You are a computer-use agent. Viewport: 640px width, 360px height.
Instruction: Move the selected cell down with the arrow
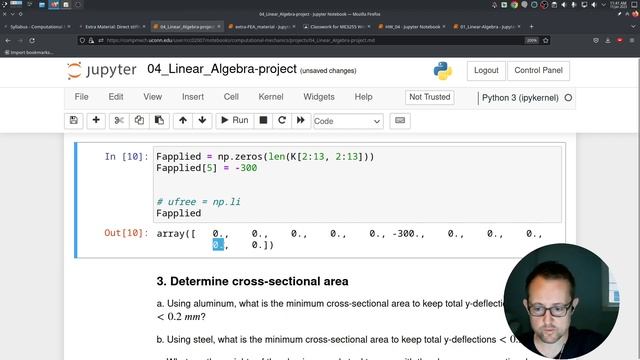click(202, 120)
